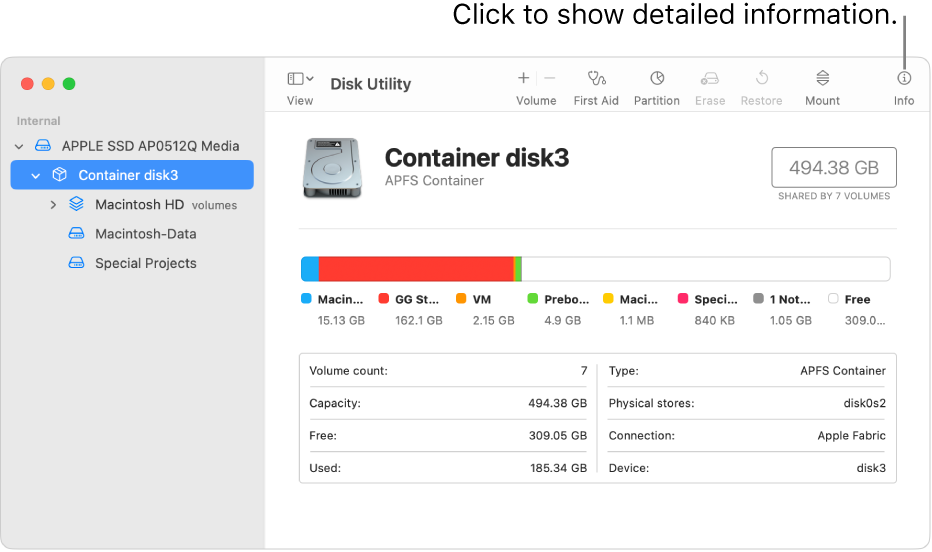Screen dimensions: 932x552
Task: Click the Macintosh-Data drive icon
Action: 76,234
